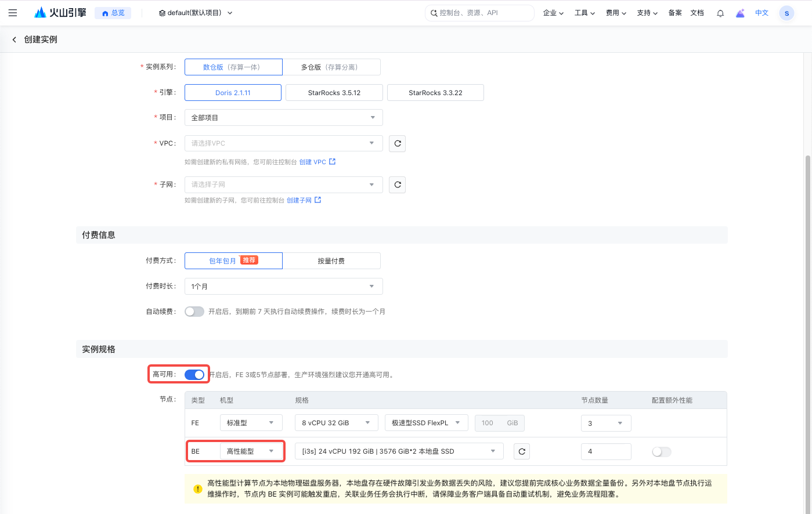This screenshot has height=514, width=812.
Task: Open the 请选择子网 dropdown
Action: 284,184
